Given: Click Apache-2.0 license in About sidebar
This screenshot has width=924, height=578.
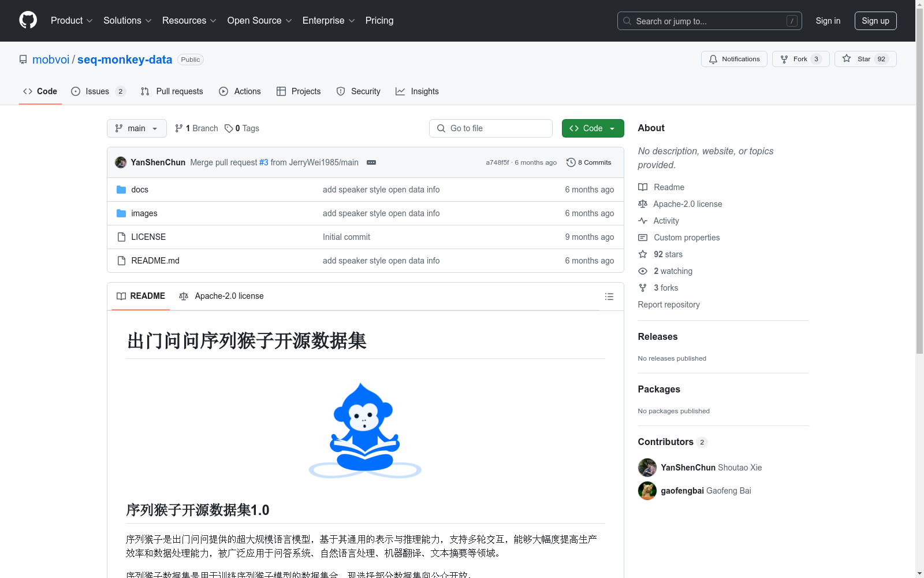Looking at the screenshot, I should coord(680,204).
